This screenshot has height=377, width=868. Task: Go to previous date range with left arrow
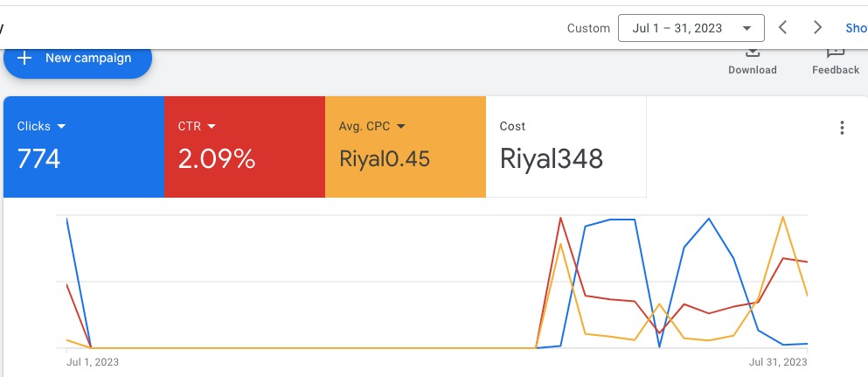(x=783, y=28)
